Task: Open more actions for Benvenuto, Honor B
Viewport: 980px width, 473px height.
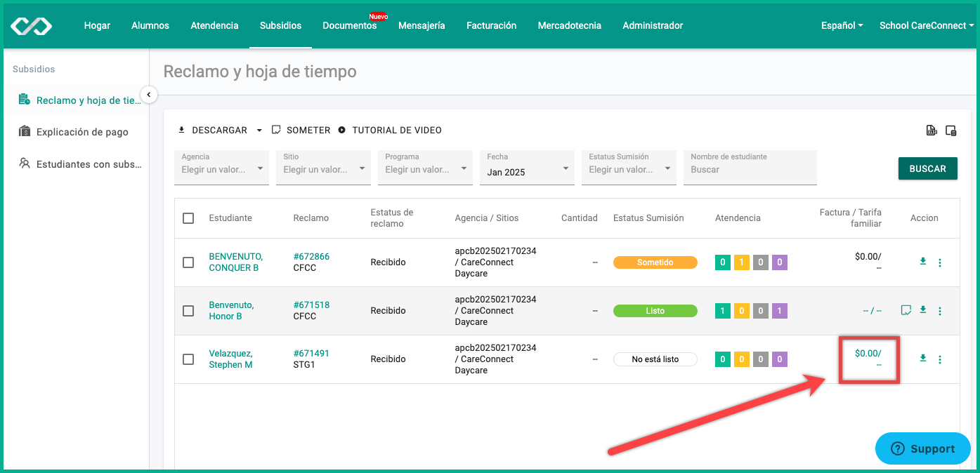Action: tap(940, 311)
